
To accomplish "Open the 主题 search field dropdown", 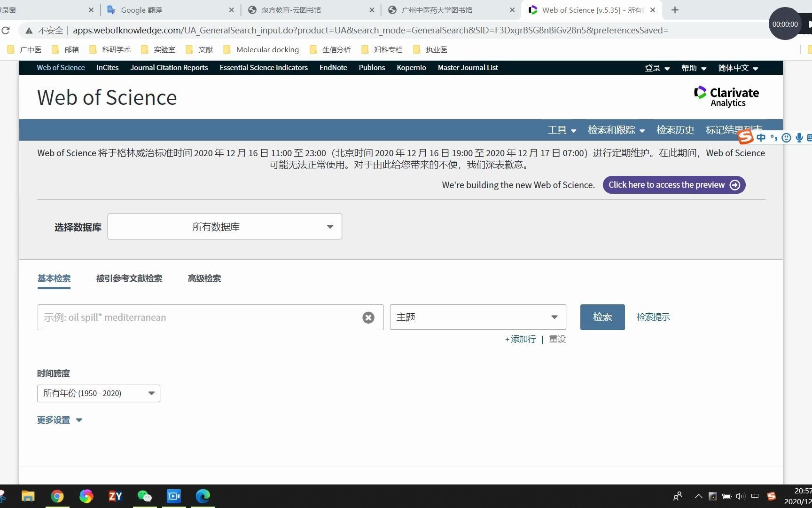I will 478,317.
